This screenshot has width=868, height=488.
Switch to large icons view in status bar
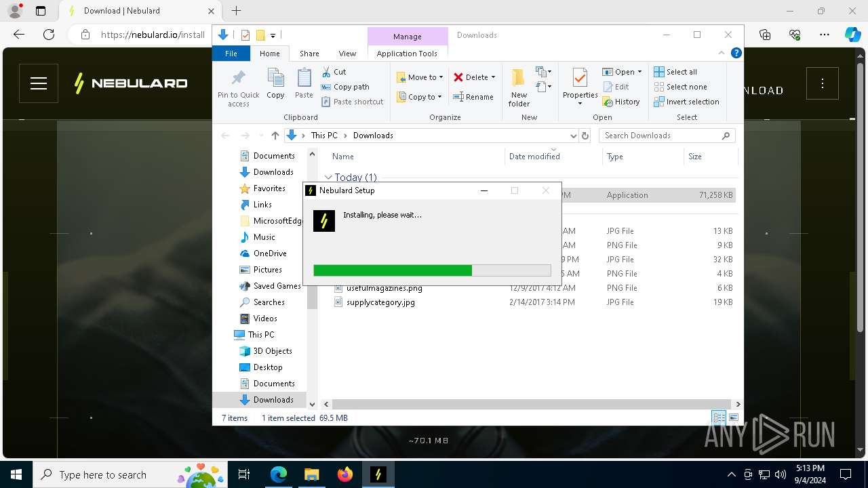[734, 418]
